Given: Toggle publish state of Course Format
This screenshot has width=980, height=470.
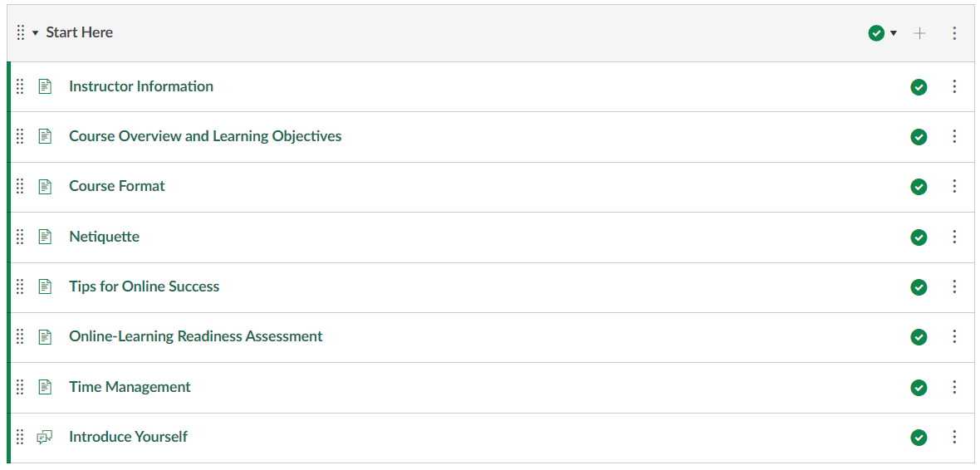Looking at the screenshot, I should (919, 187).
